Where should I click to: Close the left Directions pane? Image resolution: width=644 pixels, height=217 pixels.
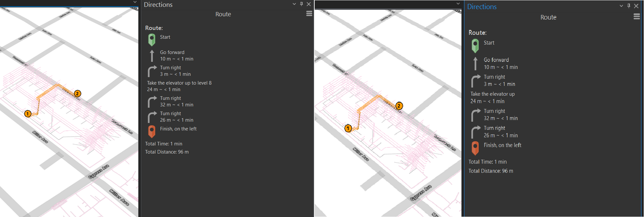point(308,4)
